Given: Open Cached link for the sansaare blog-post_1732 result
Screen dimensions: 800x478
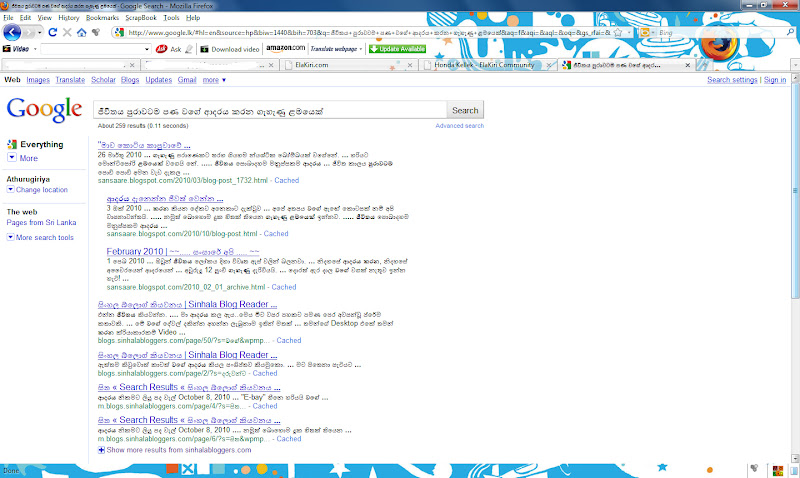Looking at the screenshot, I should (x=287, y=180).
